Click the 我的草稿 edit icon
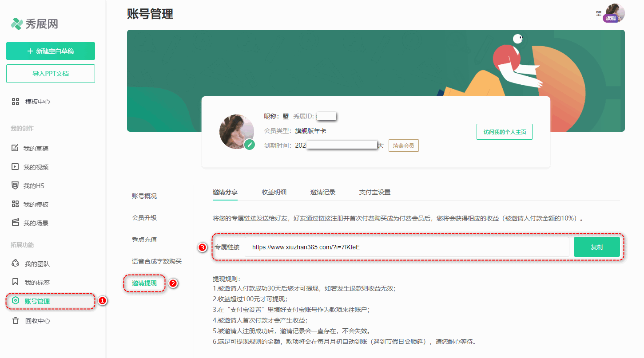The height and width of the screenshot is (358, 644). click(15, 148)
